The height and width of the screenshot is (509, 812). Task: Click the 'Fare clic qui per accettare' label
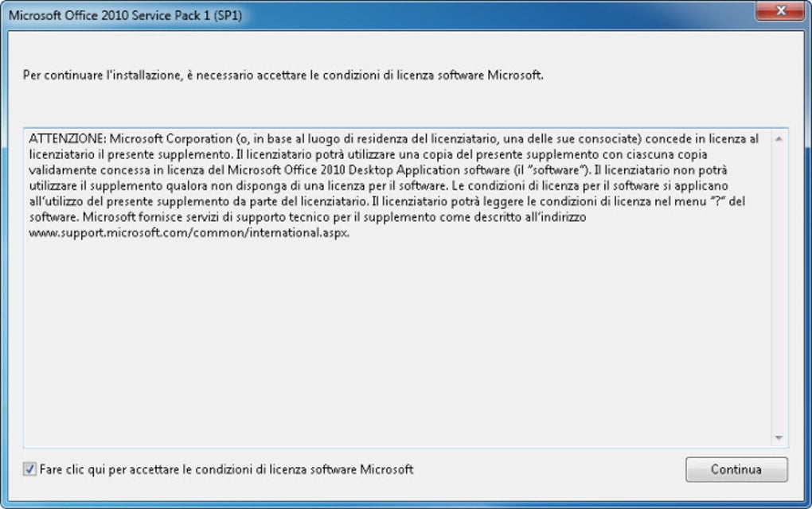[226, 470]
